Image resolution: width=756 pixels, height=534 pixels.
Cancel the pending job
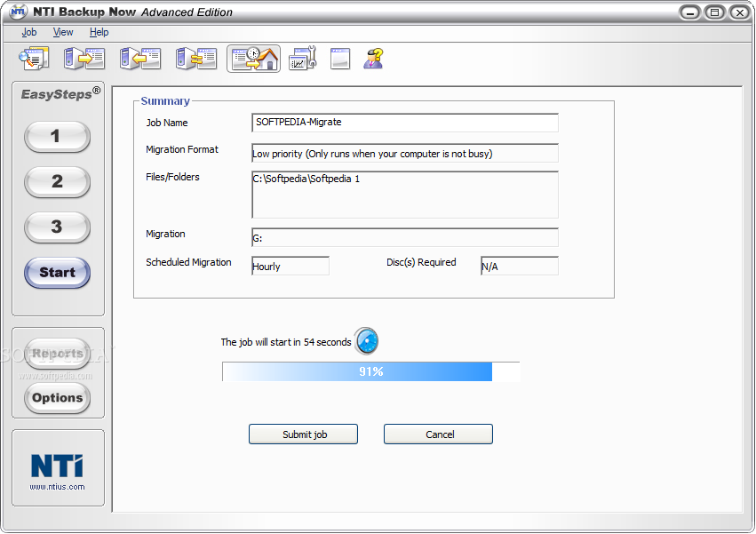click(x=438, y=434)
